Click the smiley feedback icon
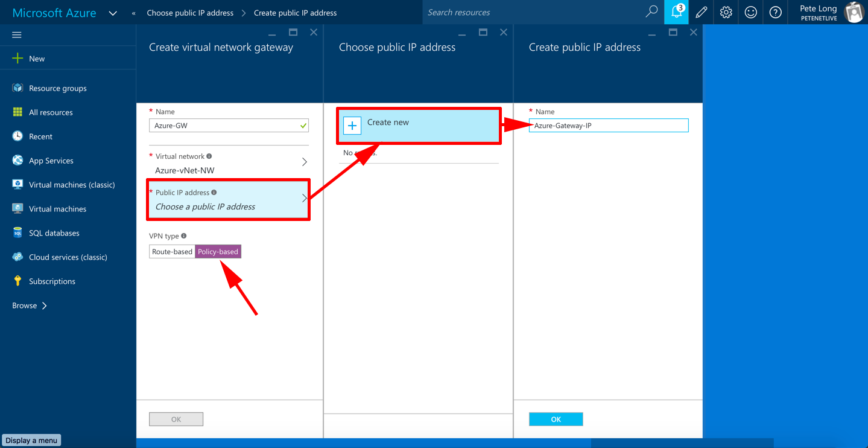 [751, 12]
